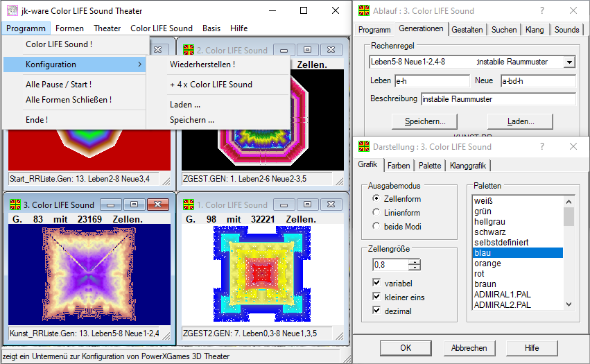Minimize the 2. Color LIFE Sound child window
590x364 pixels.
click(284, 50)
